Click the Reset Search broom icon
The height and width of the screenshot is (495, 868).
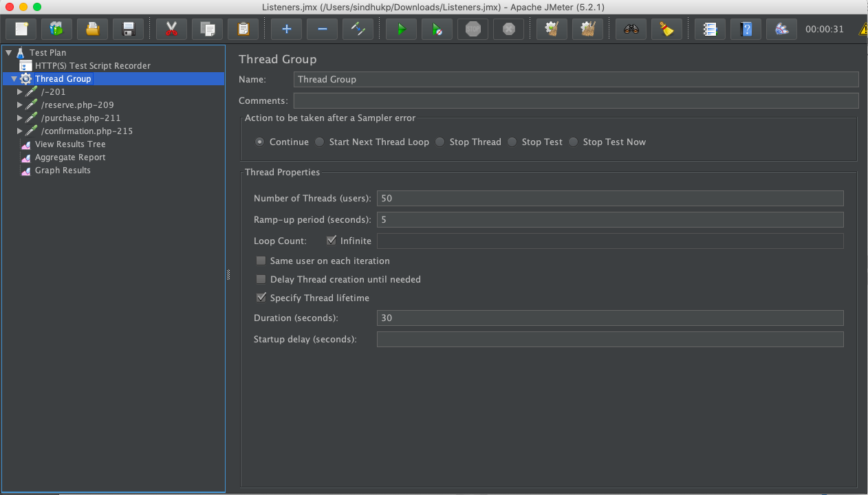pos(666,30)
